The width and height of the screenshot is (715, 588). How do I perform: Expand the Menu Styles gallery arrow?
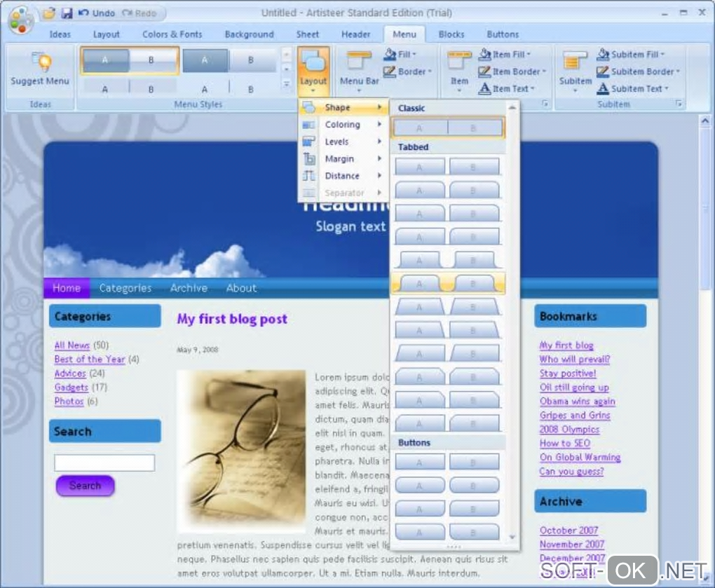point(287,84)
